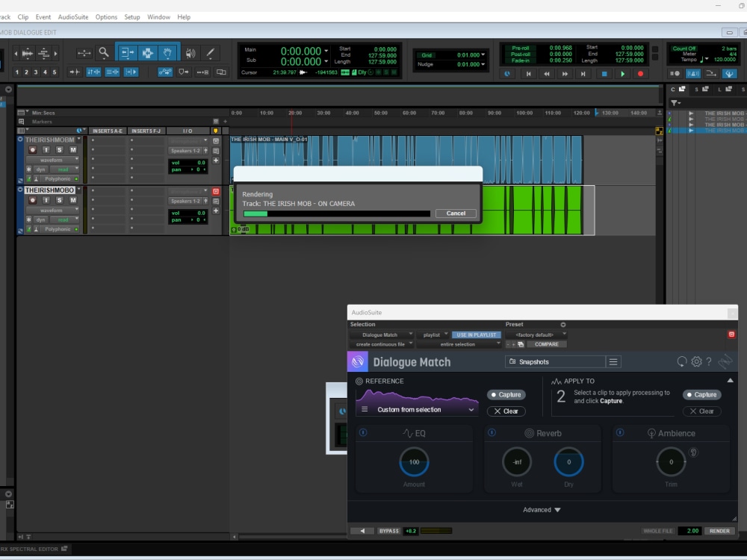Select the Pencil tool

[x=210, y=53]
